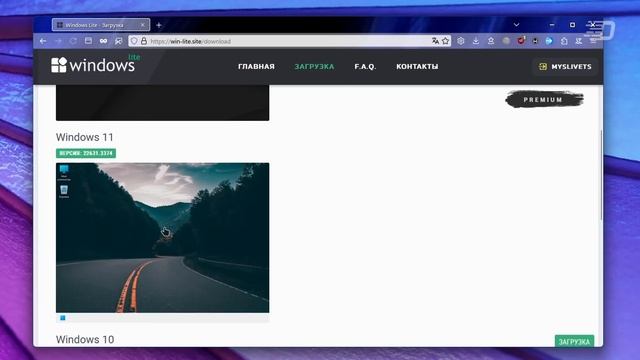Click the padlock site security icon
This screenshot has width=640, height=360.
144,41
